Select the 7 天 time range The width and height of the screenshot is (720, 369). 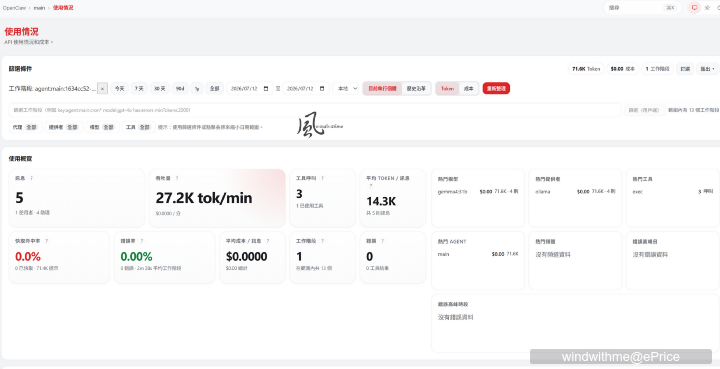[x=139, y=89]
